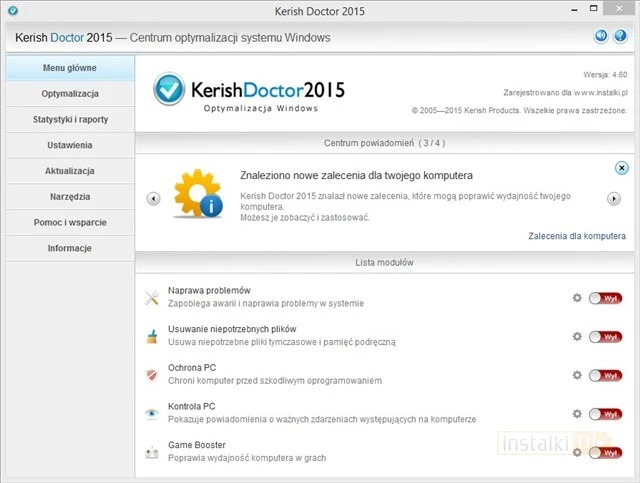Open the Ustawienia sidebar section
Screen dimensions: 640x483
click(69, 145)
